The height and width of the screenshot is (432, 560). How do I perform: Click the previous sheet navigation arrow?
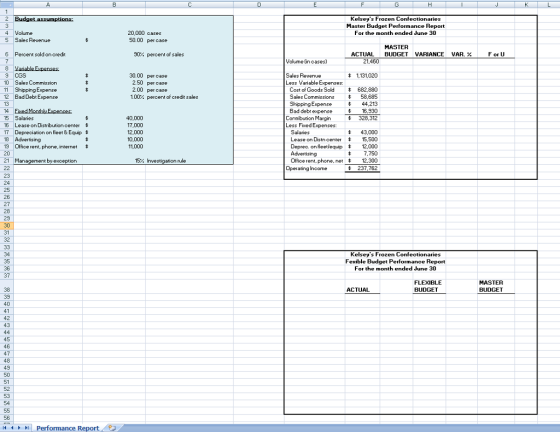12,428
